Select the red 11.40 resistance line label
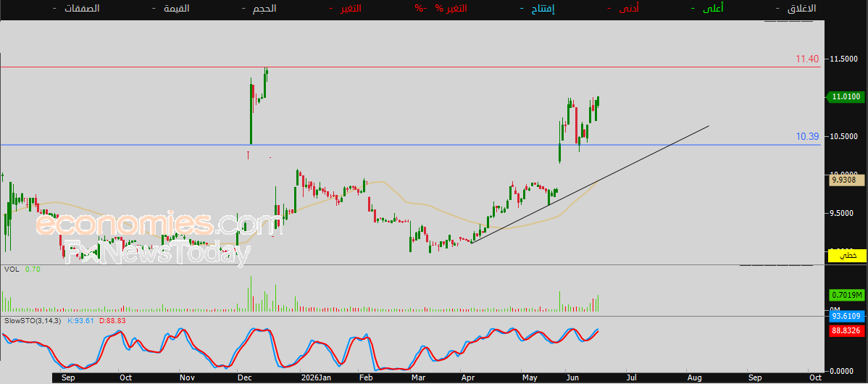868x384 pixels. (x=807, y=59)
